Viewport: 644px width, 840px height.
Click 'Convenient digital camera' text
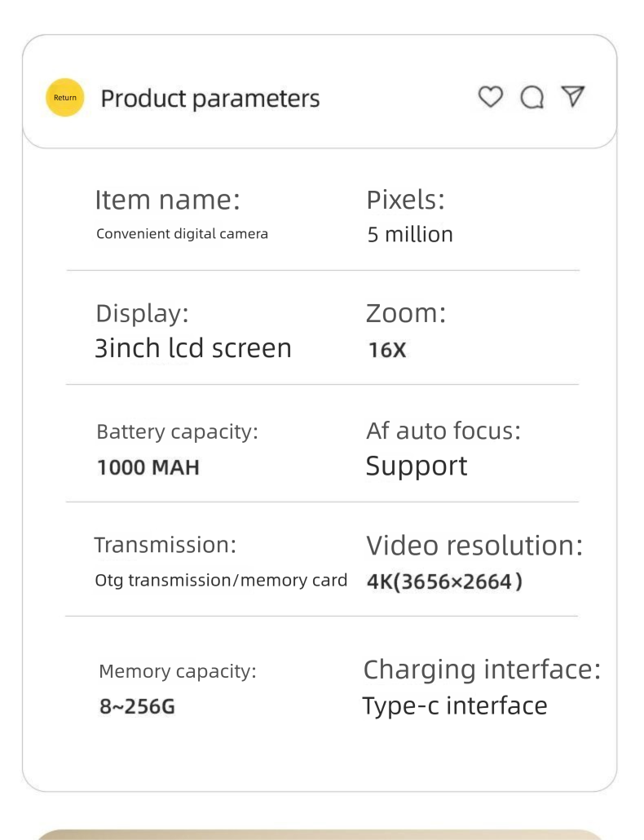(x=182, y=234)
